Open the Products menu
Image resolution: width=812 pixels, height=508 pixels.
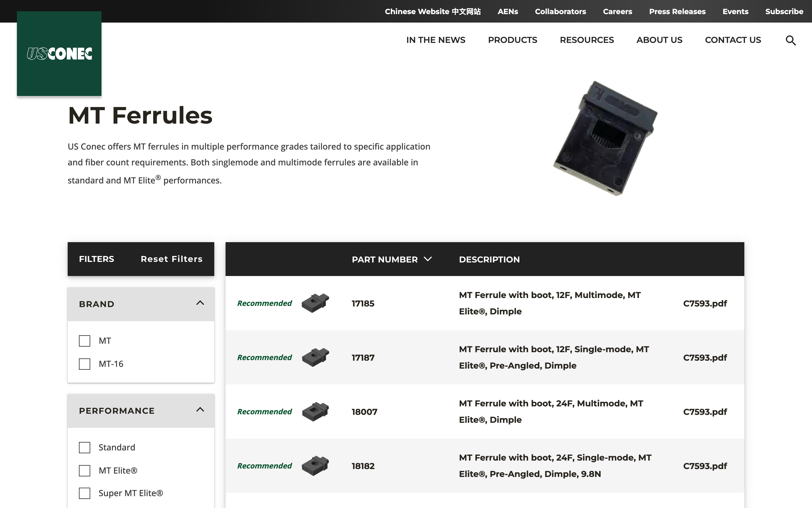coord(512,40)
